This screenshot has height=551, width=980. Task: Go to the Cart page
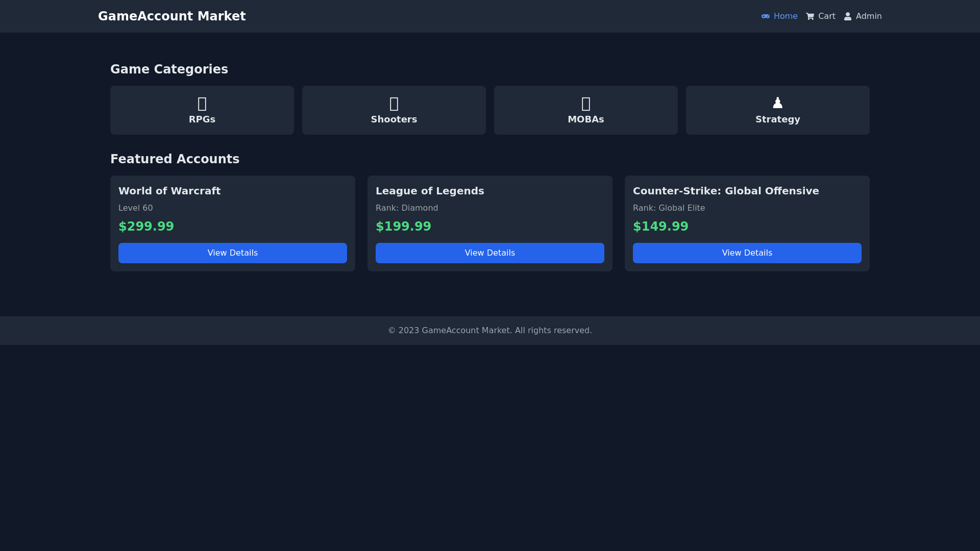point(826,16)
